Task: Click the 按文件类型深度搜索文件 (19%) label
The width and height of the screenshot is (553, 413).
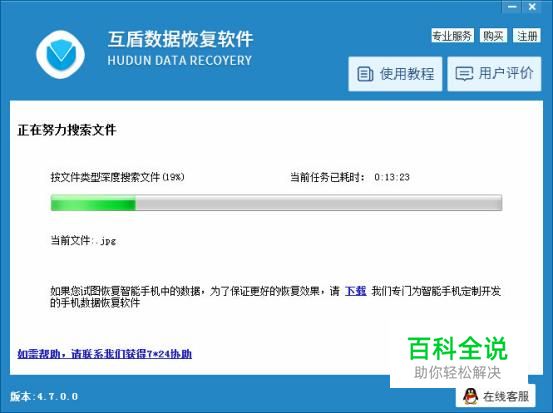Action: point(117,177)
